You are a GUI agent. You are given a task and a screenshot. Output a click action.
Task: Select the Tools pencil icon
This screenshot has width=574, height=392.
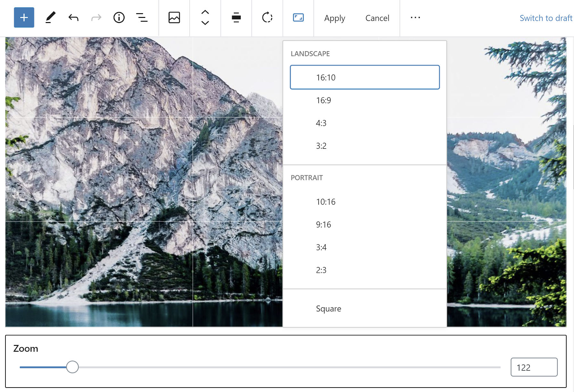pyautogui.click(x=50, y=18)
